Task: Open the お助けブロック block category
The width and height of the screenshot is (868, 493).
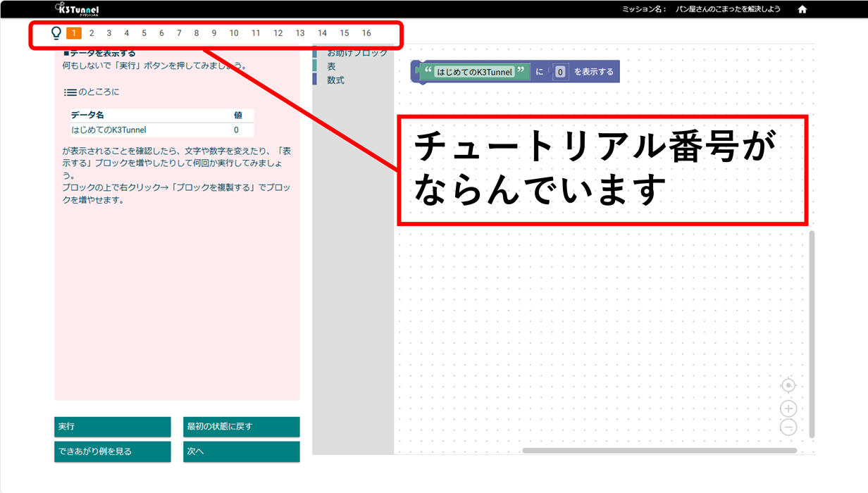Action: tap(356, 53)
